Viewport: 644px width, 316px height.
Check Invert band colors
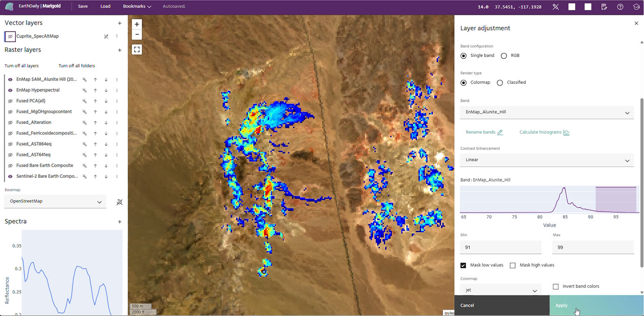[x=556, y=287]
